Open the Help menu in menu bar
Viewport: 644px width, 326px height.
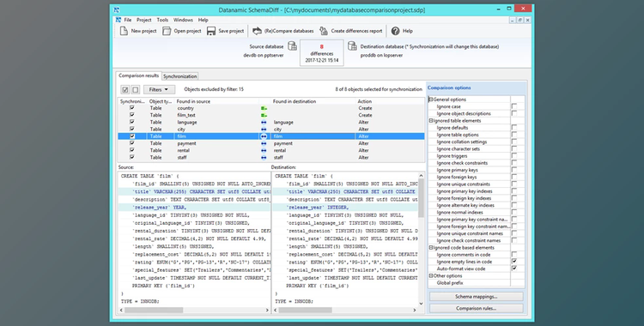click(203, 20)
